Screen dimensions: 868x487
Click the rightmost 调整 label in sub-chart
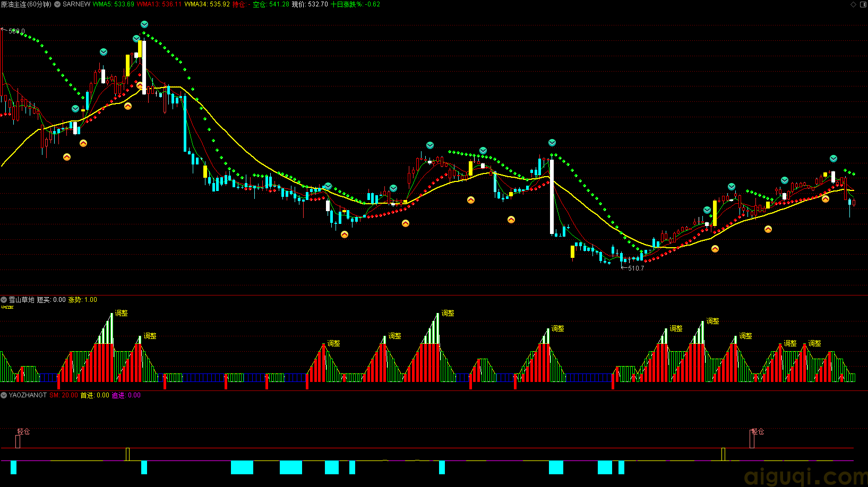point(814,343)
